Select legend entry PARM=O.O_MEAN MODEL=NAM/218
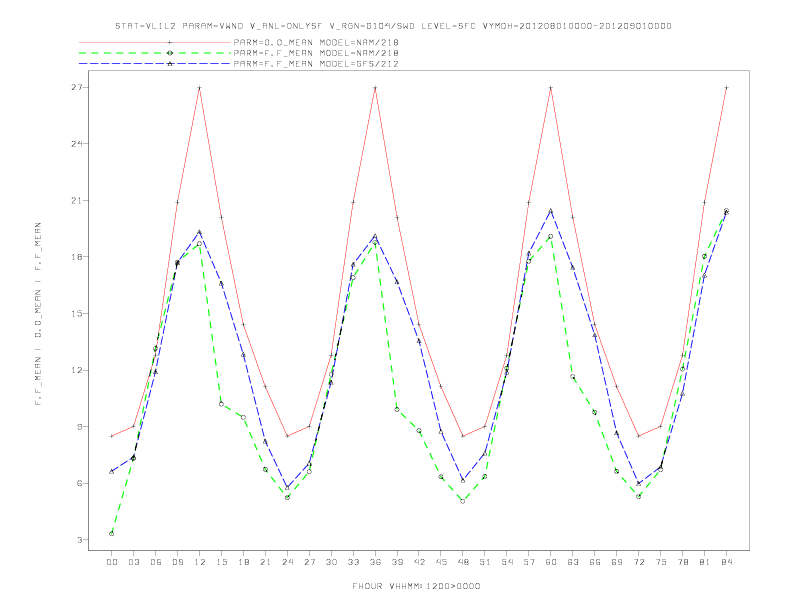Viewport: 792px width, 612px height. [316, 42]
